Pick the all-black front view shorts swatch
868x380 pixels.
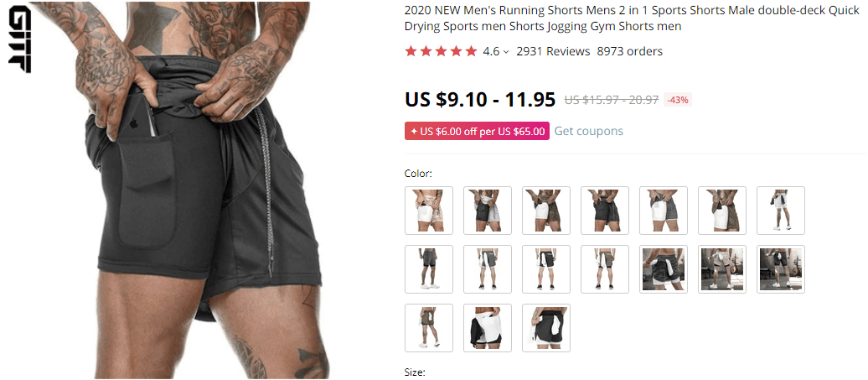pyautogui.click(x=605, y=211)
